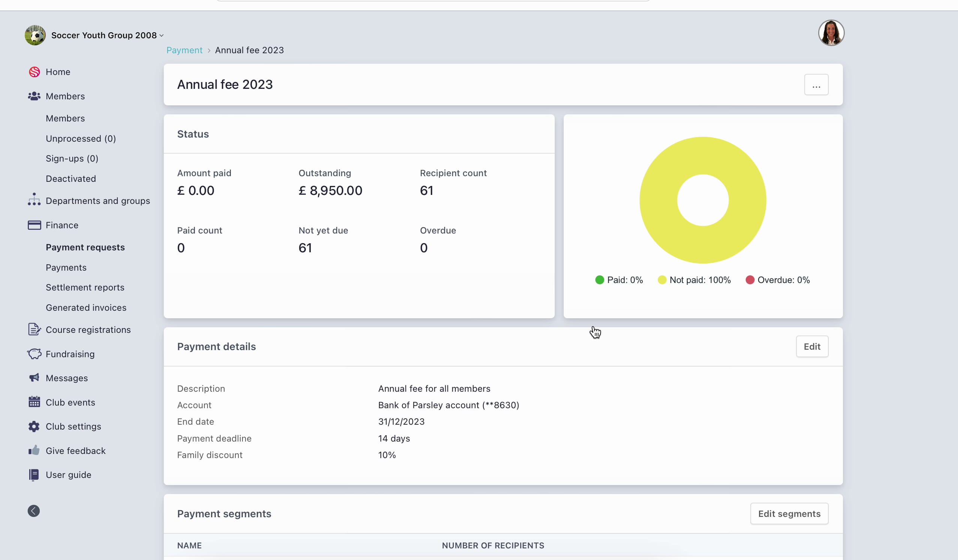Click the Give feedback thumbs-up icon

(x=34, y=451)
